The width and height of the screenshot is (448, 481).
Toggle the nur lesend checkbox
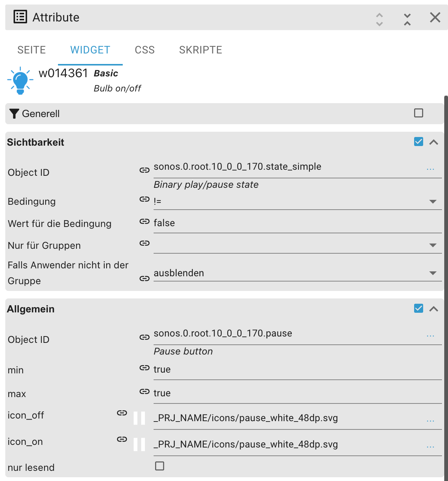(x=160, y=466)
